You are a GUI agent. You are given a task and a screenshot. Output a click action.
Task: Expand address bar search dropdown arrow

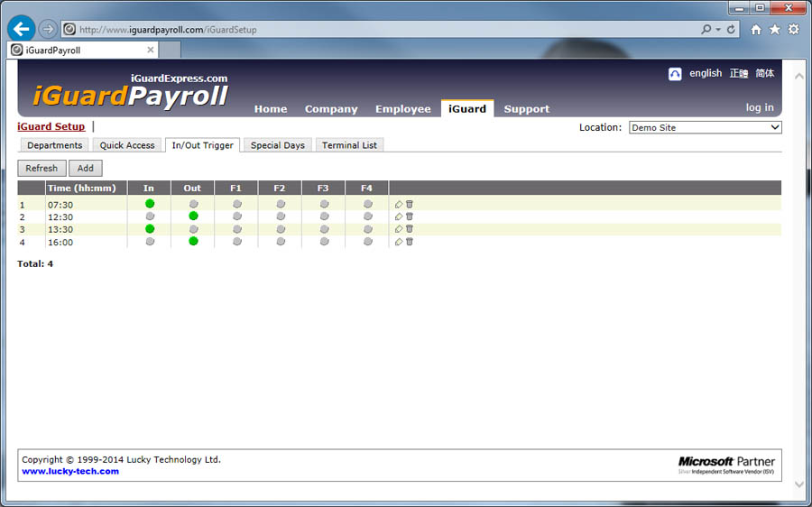click(718, 30)
